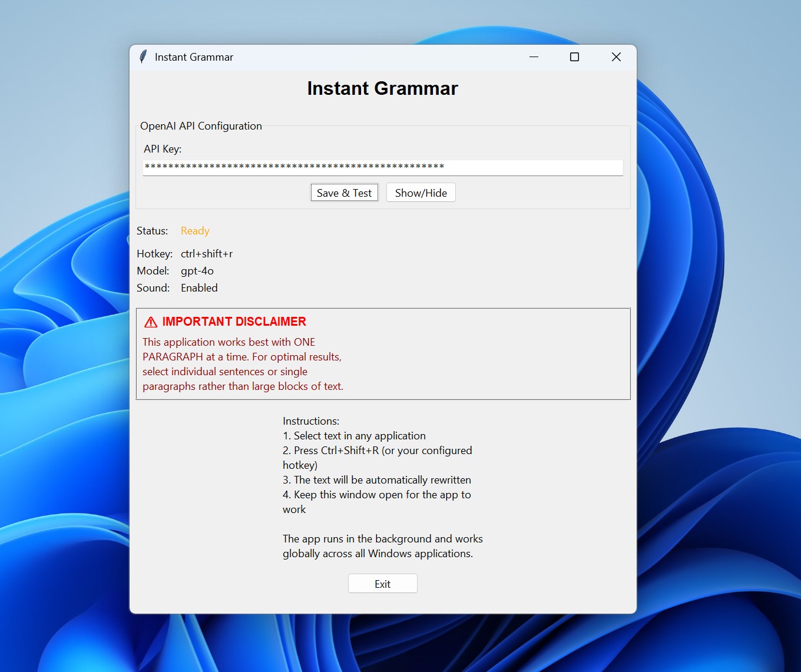Click the Hotkey label

pos(154,253)
